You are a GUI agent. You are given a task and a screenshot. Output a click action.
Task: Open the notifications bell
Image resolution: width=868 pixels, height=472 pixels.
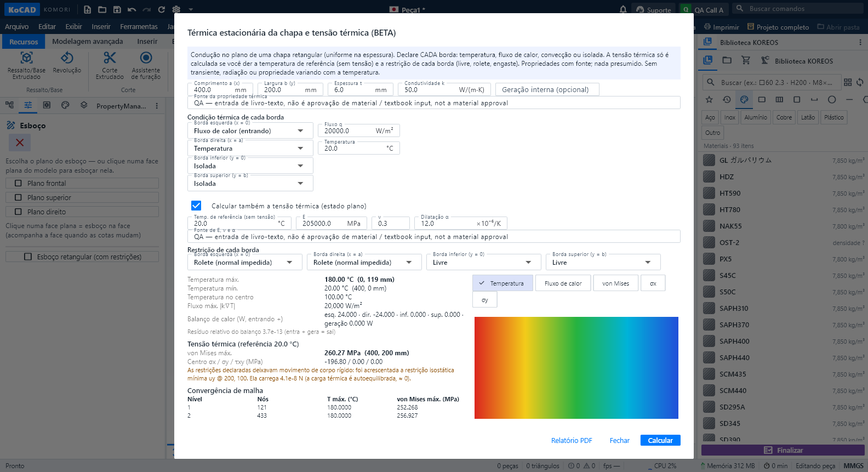(623, 9)
